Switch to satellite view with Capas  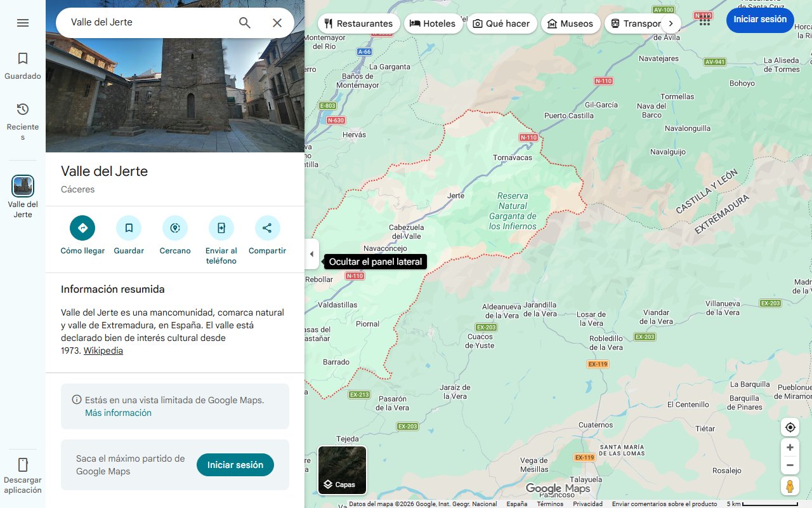pos(342,470)
